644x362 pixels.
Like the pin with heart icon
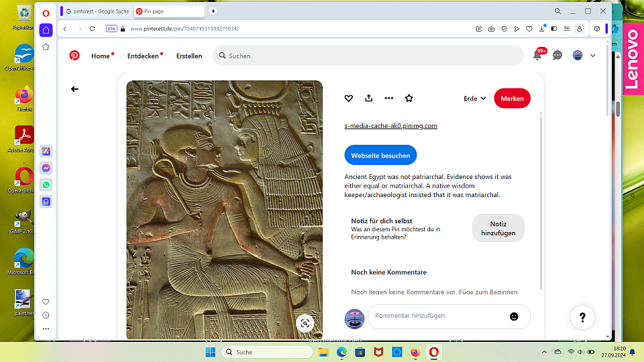(349, 98)
